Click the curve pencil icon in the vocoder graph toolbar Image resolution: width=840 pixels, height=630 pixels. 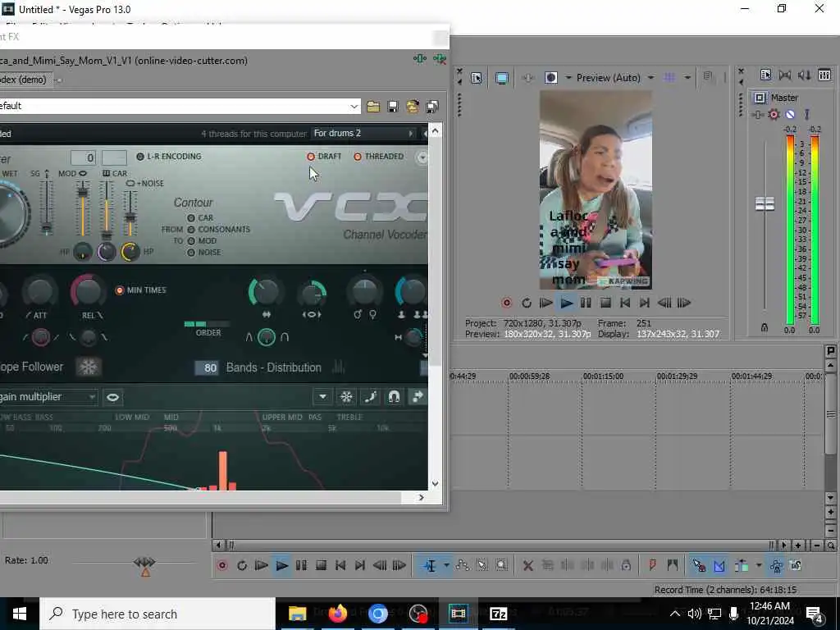click(x=370, y=397)
